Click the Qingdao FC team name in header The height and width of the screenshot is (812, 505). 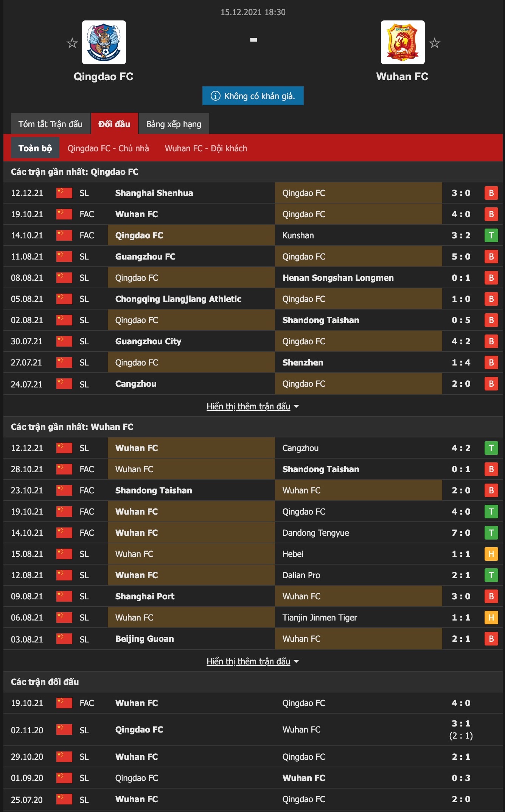point(104,77)
